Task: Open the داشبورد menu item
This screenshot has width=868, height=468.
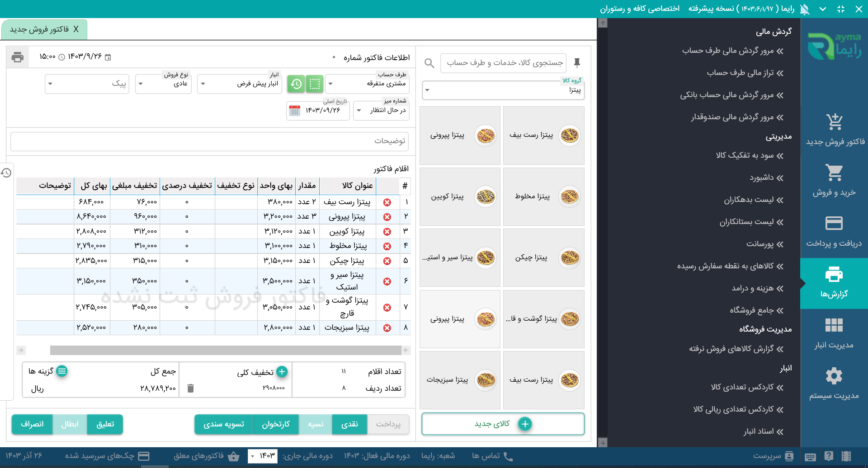Action: pos(766,178)
